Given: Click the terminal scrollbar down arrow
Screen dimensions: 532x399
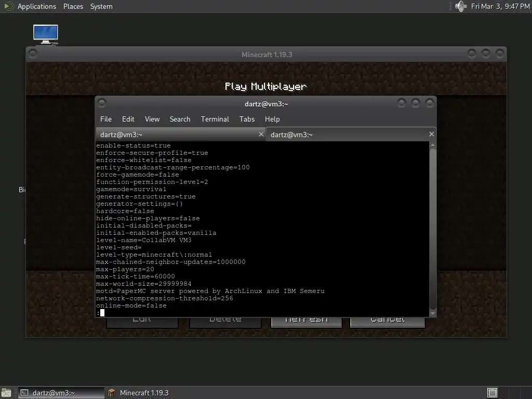Looking at the screenshot, I should 433,313.
